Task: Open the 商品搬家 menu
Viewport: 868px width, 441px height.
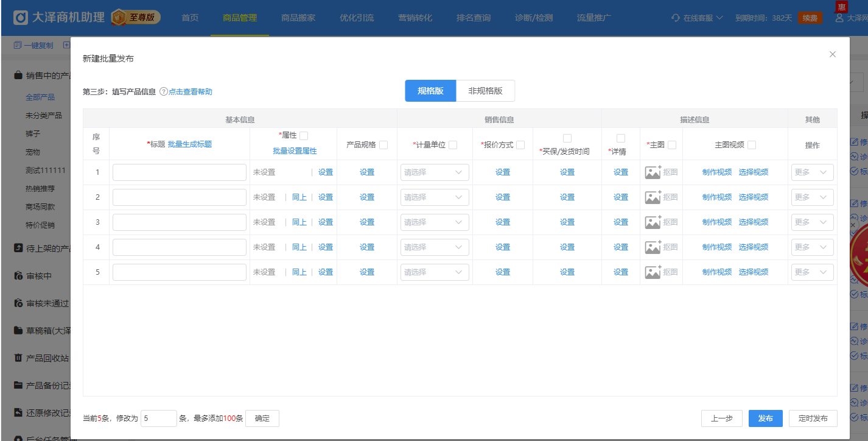Action: 298,18
